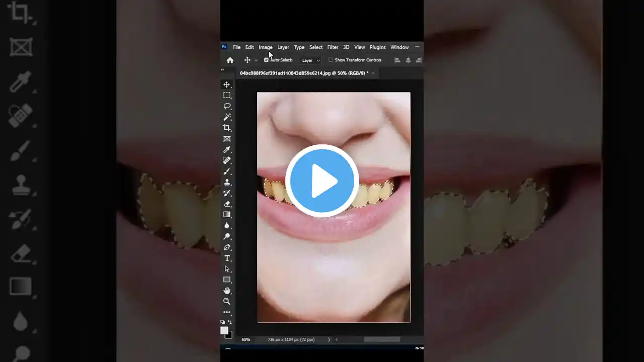
Task: Open the Filter menu
Action: pyautogui.click(x=333, y=47)
